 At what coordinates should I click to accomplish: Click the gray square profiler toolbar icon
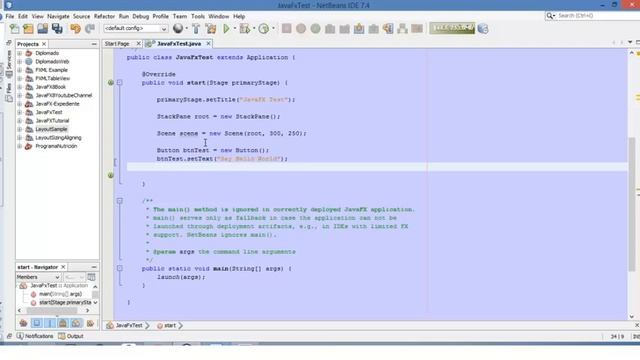[x=287, y=28]
